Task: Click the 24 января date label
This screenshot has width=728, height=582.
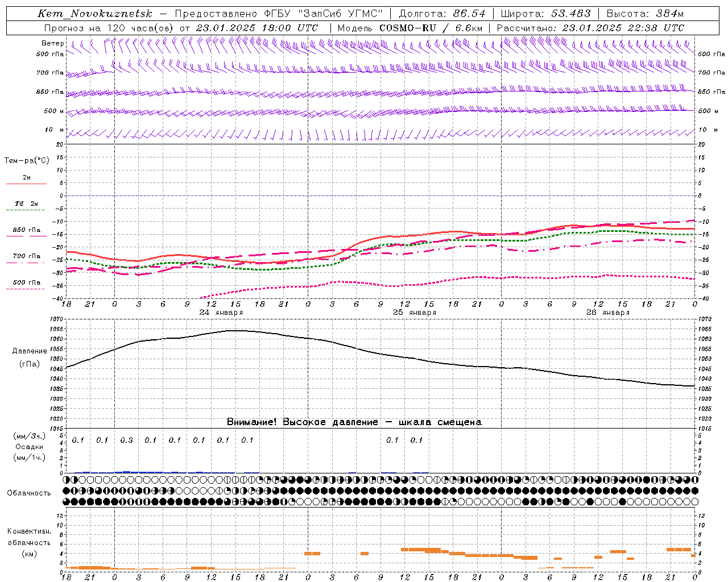Action: tap(221, 313)
